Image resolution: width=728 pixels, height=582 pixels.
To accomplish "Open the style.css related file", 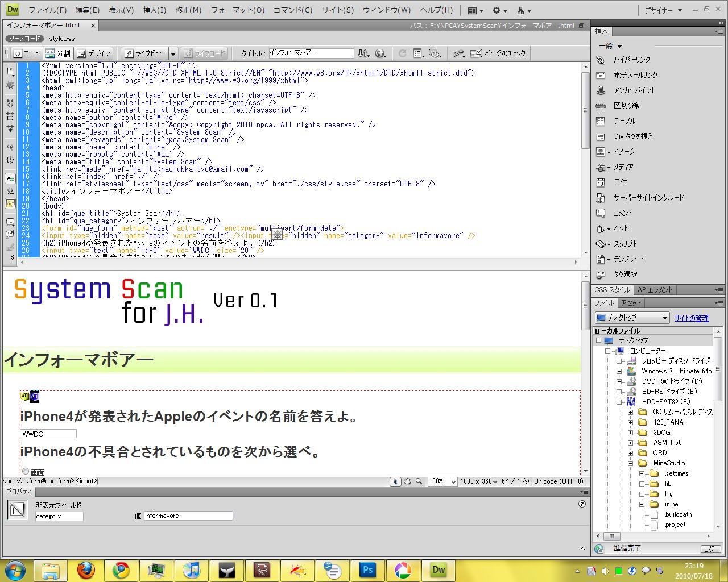I will click(62, 39).
